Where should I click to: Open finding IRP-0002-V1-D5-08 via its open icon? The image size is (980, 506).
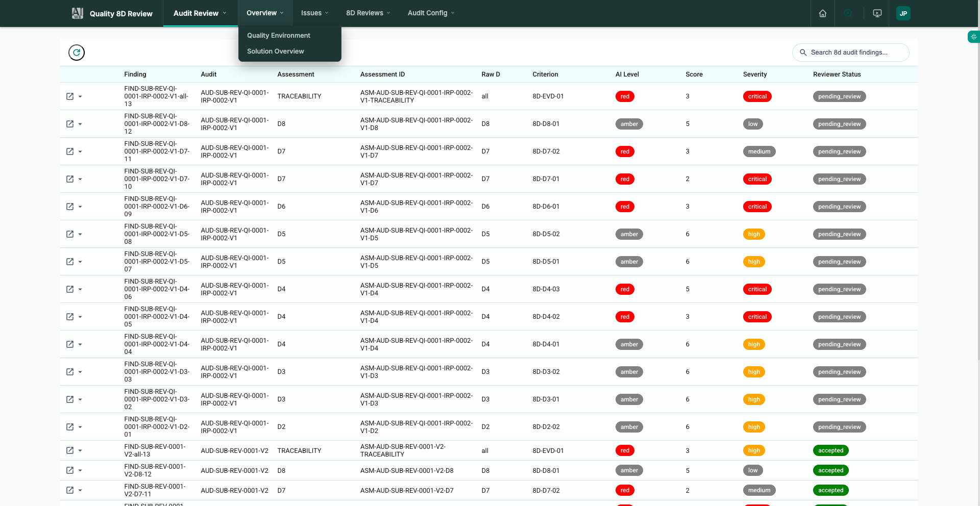[70, 234]
